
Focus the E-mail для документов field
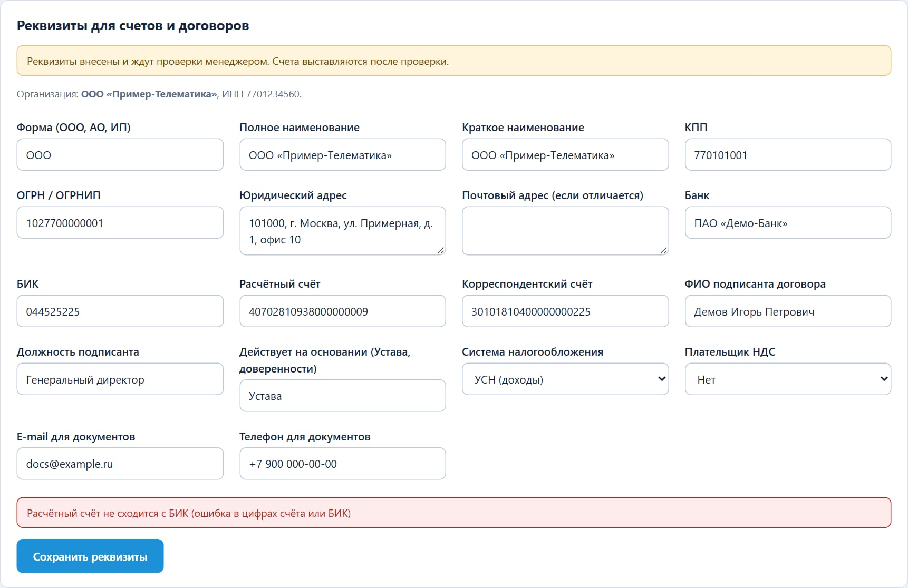coord(120,464)
